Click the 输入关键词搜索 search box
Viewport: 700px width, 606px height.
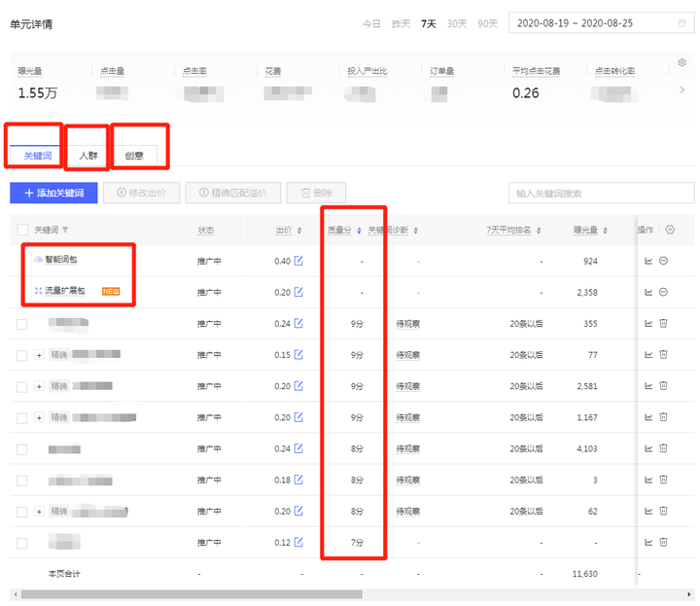point(601,193)
